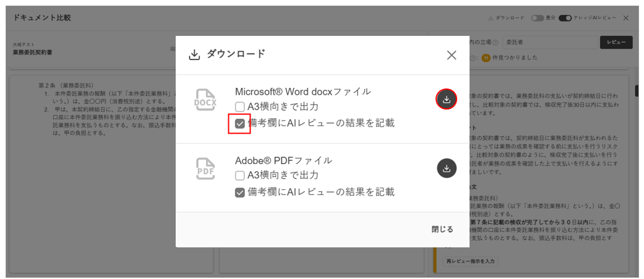Enable A3横向きで出力 for Word docx
644x279 pixels.
(x=240, y=106)
